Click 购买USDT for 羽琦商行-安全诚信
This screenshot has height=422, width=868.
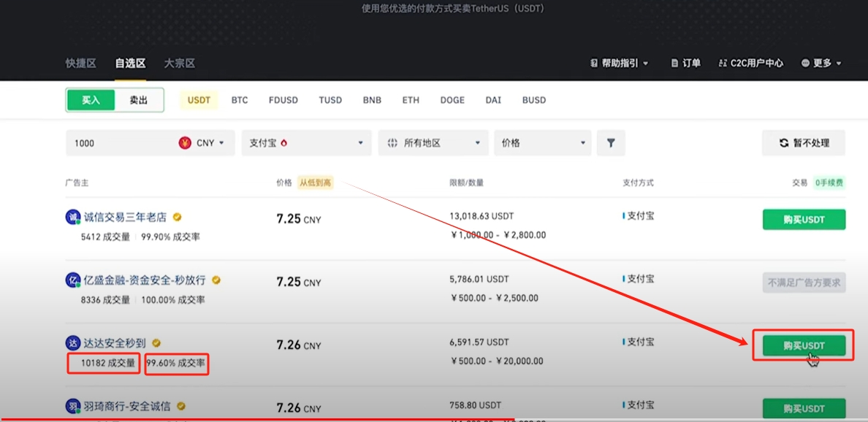[x=804, y=409]
